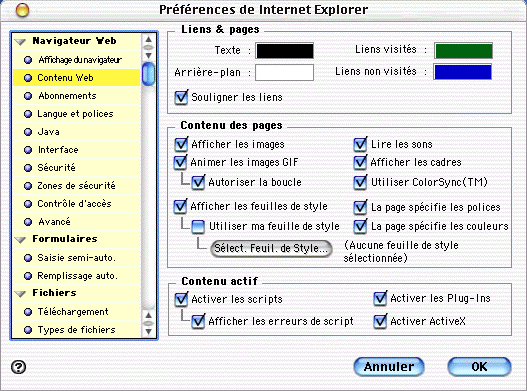This screenshot has height=391, width=527.
Task: Click the help question mark icon
Action: coord(18,367)
